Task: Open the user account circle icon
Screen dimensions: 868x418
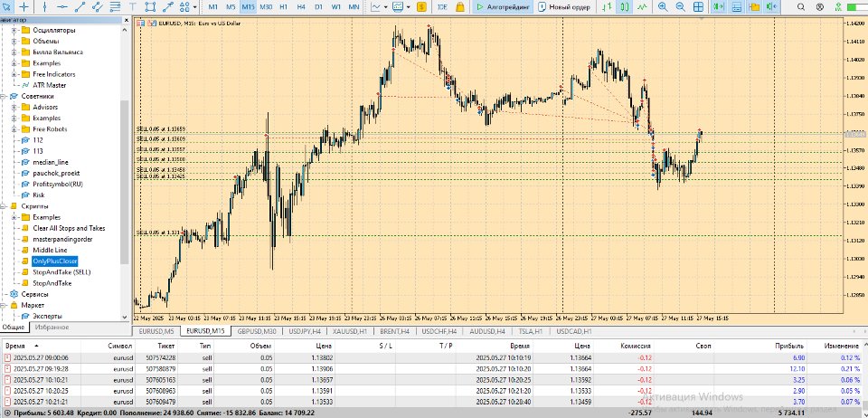Action: 820,6
